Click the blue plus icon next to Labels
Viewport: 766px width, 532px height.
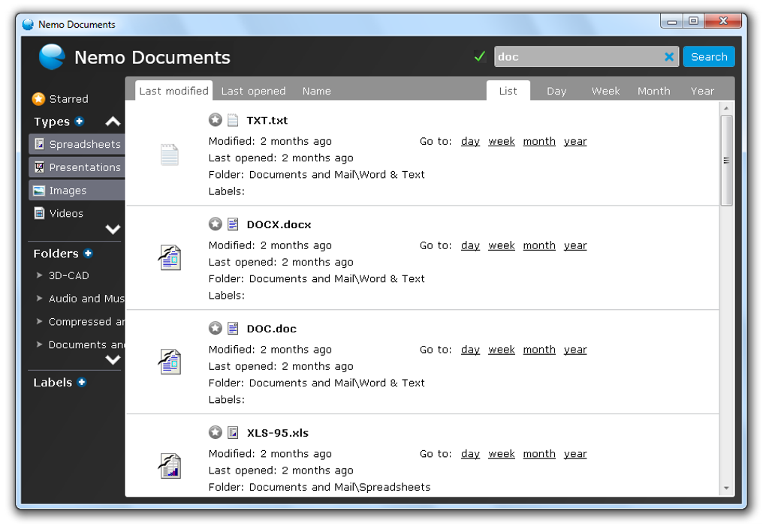click(x=83, y=383)
